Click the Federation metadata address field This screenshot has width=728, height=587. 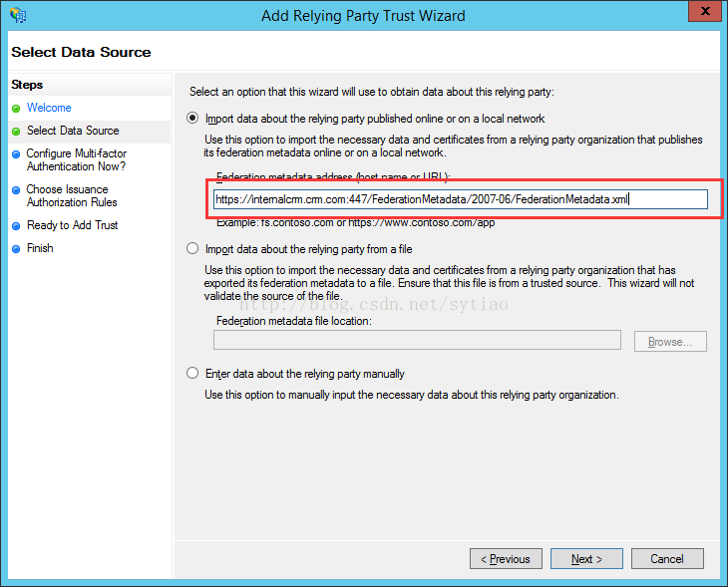pyautogui.click(x=460, y=199)
